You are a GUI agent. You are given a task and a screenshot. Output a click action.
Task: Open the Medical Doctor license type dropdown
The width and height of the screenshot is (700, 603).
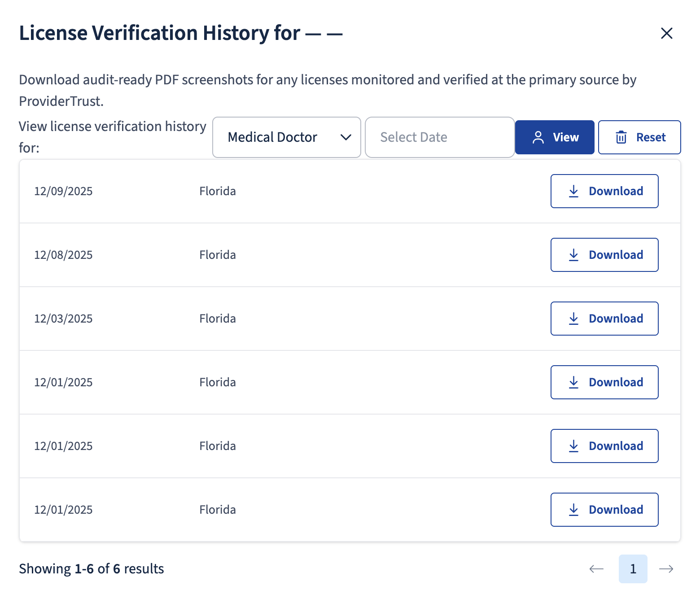pyautogui.click(x=286, y=137)
